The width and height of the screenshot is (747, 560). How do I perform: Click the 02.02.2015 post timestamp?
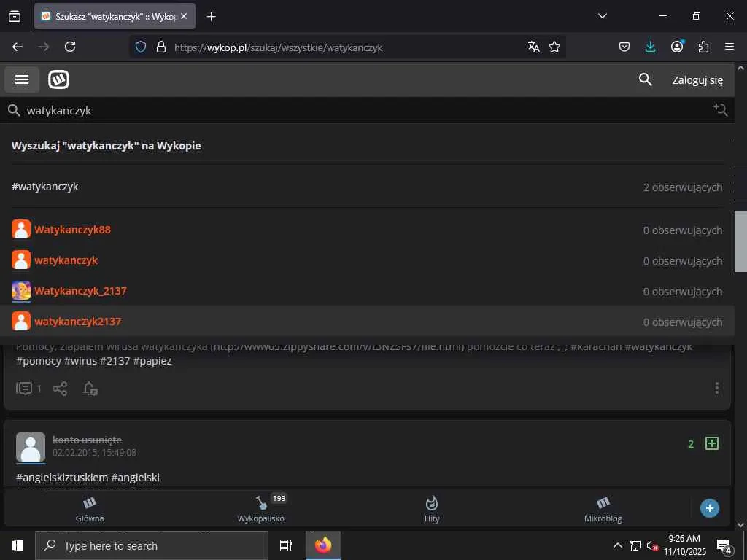point(94,452)
